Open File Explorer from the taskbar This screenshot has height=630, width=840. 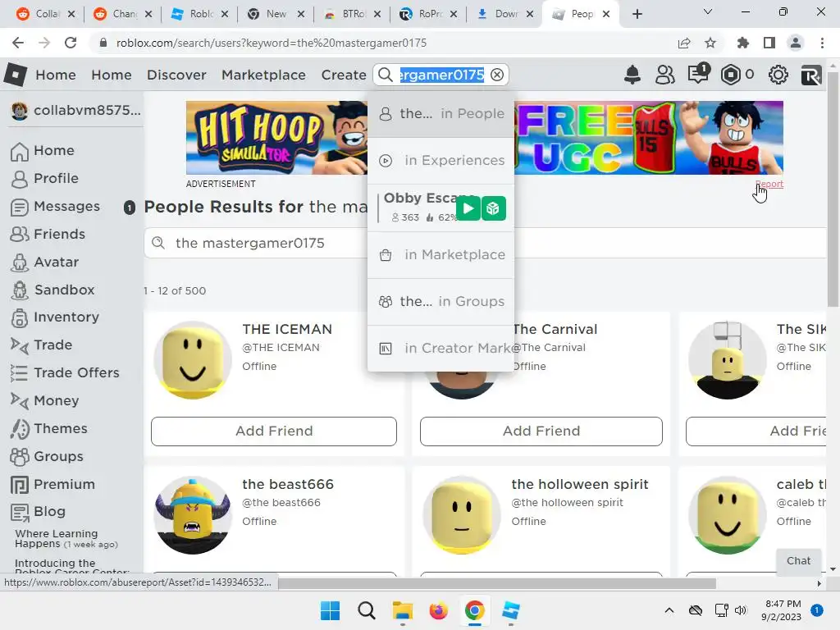tap(402, 610)
